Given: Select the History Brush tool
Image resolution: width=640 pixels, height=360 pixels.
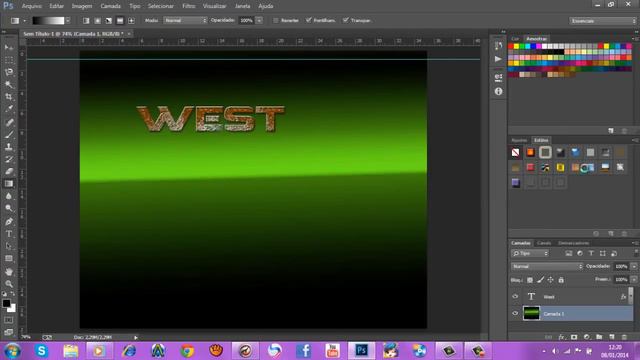Looking at the screenshot, I should click(x=9, y=159).
